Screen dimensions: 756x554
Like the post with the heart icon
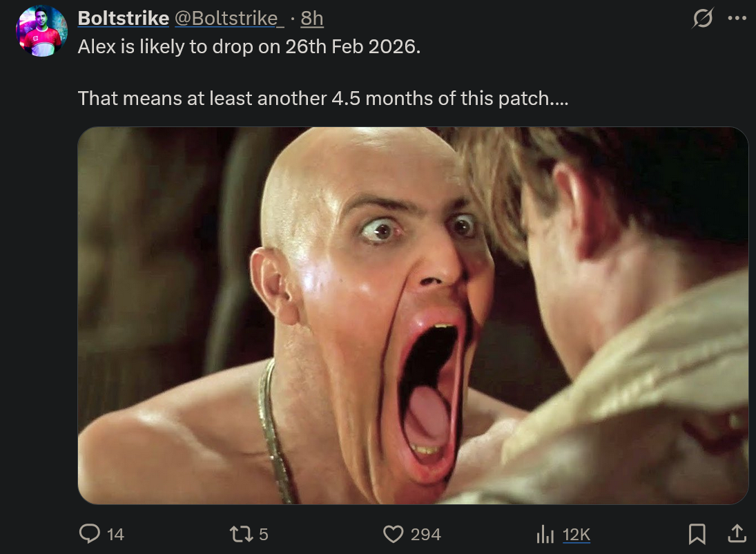[394, 534]
